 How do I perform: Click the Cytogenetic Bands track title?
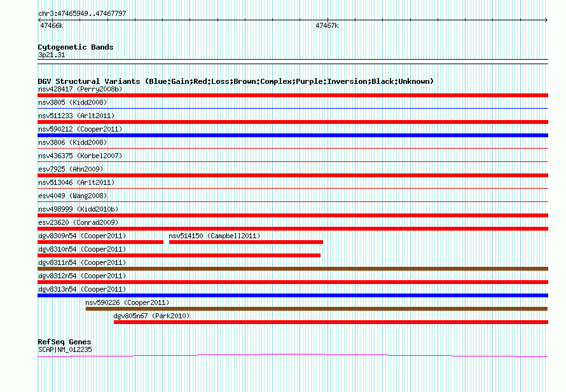(x=76, y=47)
